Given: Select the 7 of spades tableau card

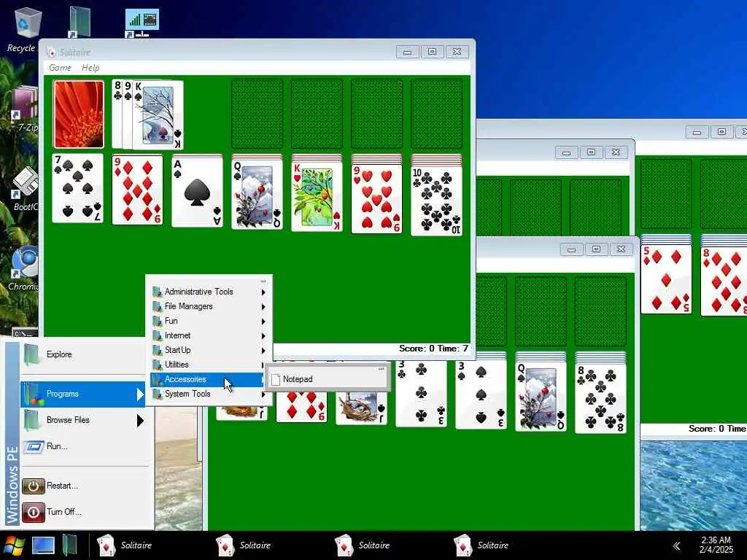Looking at the screenshot, I should [77, 188].
